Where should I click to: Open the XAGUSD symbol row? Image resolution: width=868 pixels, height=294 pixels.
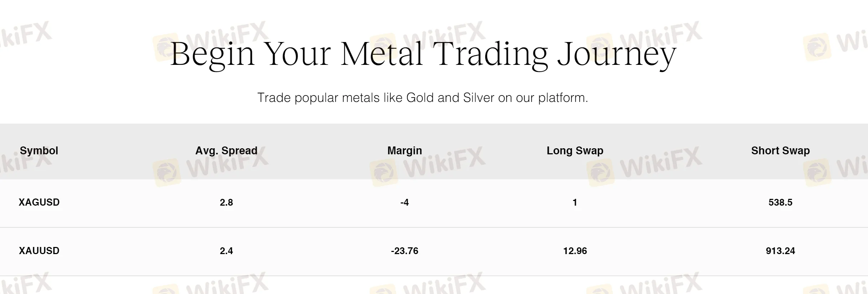click(39, 202)
